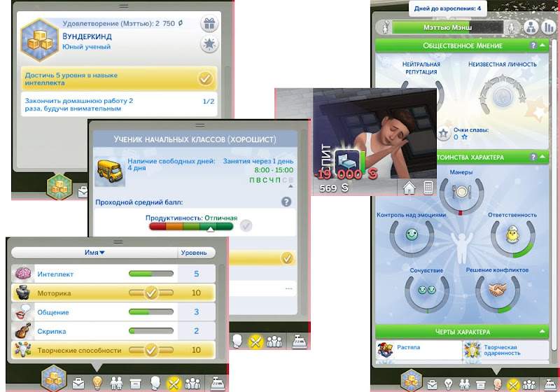Viewport: 560px width, 392px height.
Task: Click the school bus career icon
Action: (110, 171)
